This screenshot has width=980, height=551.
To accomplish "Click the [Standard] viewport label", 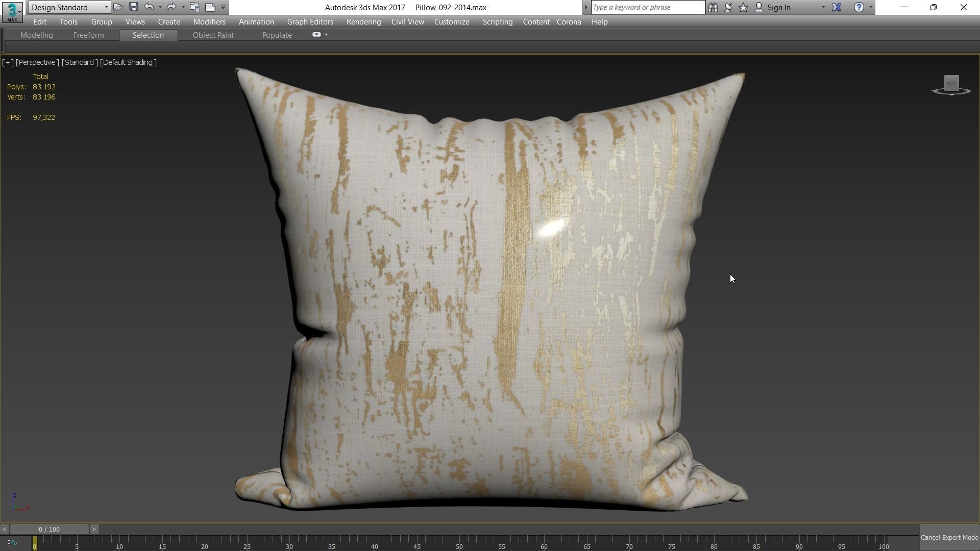I will 80,62.
